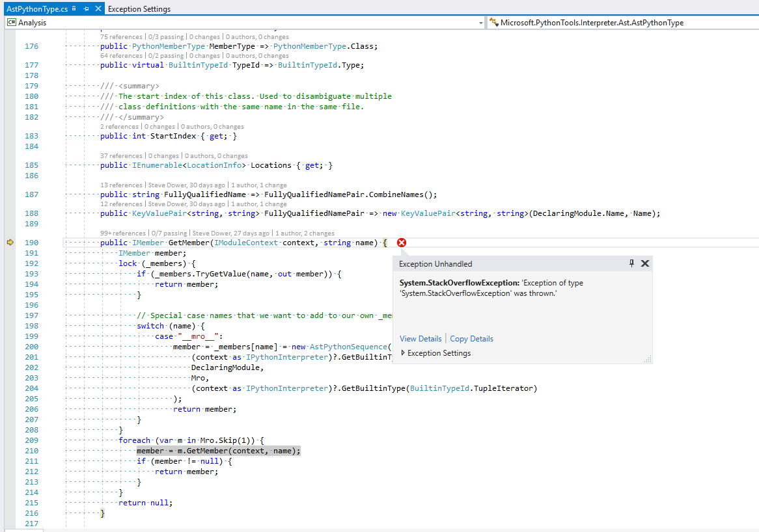Click 'return null;' on line 215
759x532 pixels.
[145, 503]
